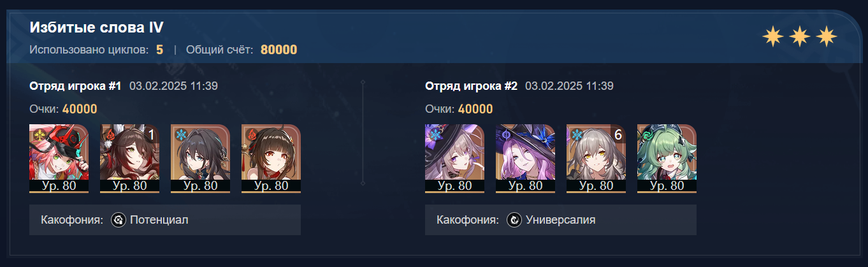
Task: Select the brown-haired character with badge 1
Action: 130,158
